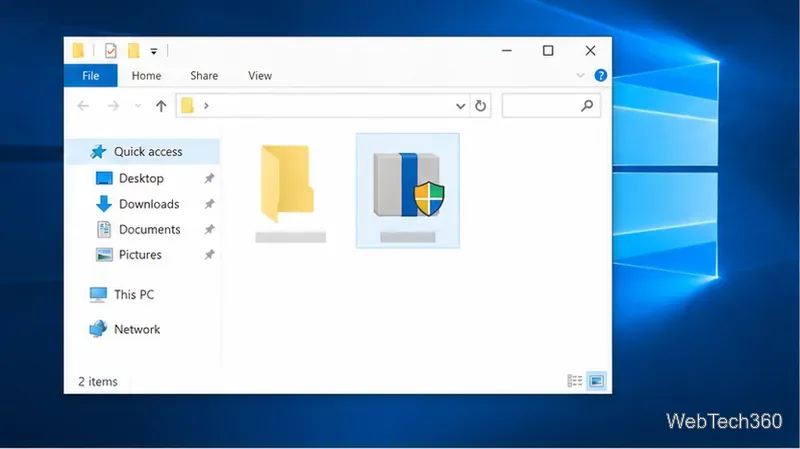Click the folder system icon in the title bar
800x449 pixels.
point(78,51)
